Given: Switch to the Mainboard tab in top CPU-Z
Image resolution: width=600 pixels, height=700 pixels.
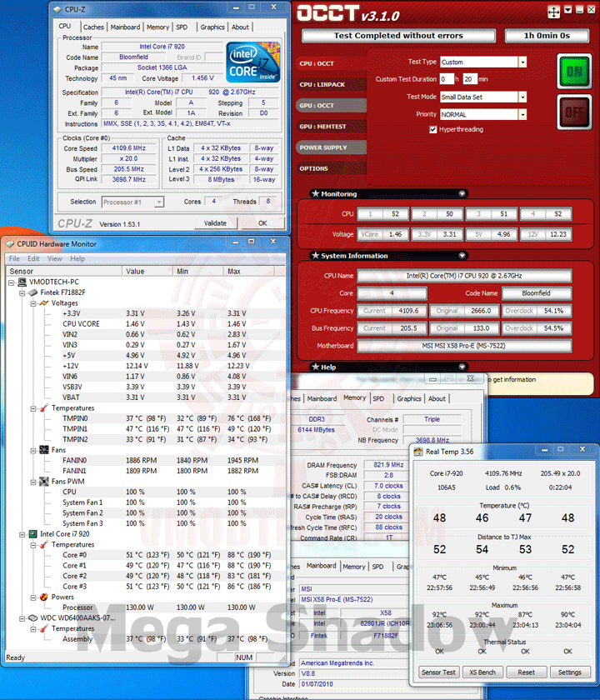Looking at the screenshot, I should click(x=125, y=27).
